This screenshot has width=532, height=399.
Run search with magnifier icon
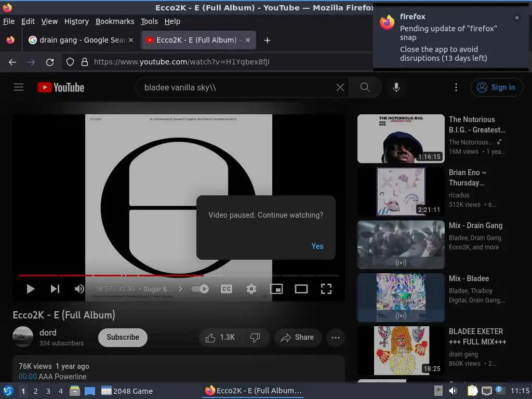click(x=365, y=87)
